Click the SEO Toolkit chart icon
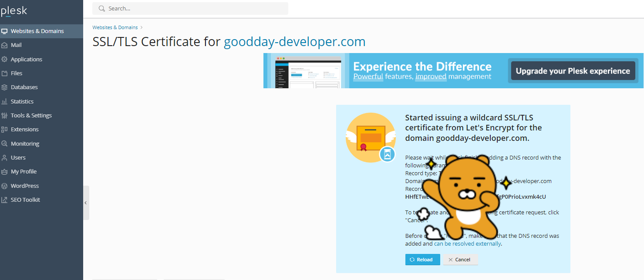 point(4,200)
